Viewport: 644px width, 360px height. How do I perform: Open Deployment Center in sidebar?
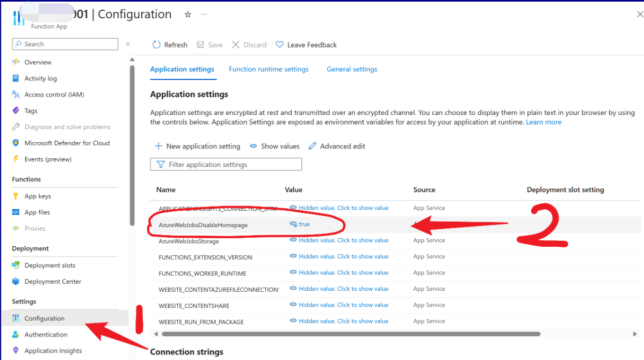coord(53,282)
